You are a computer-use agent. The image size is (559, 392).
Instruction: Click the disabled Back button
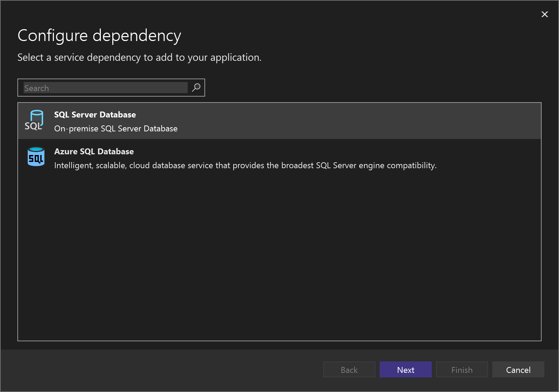(x=349, y=369)
